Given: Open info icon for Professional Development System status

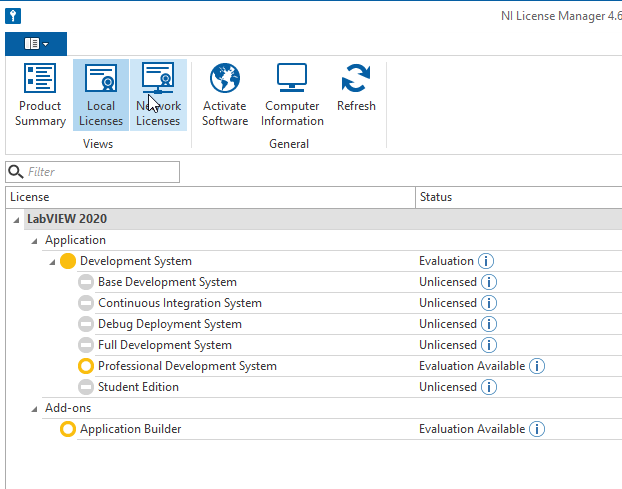Looking at the screenshot, I should coord(537,366).
